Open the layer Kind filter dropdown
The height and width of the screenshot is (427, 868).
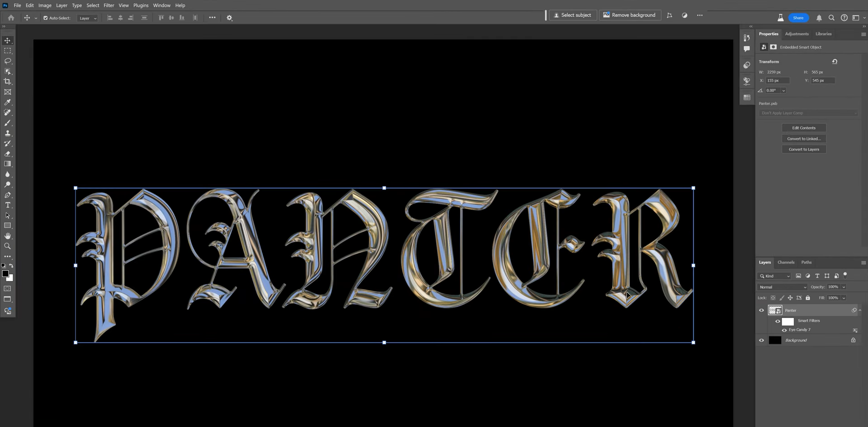[x=774, y=276]
